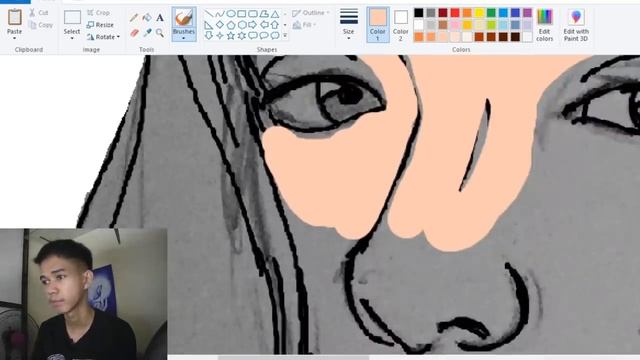Choose the Rounded rectangle shape
The image size is (640, 360).
tap(253, 14)
